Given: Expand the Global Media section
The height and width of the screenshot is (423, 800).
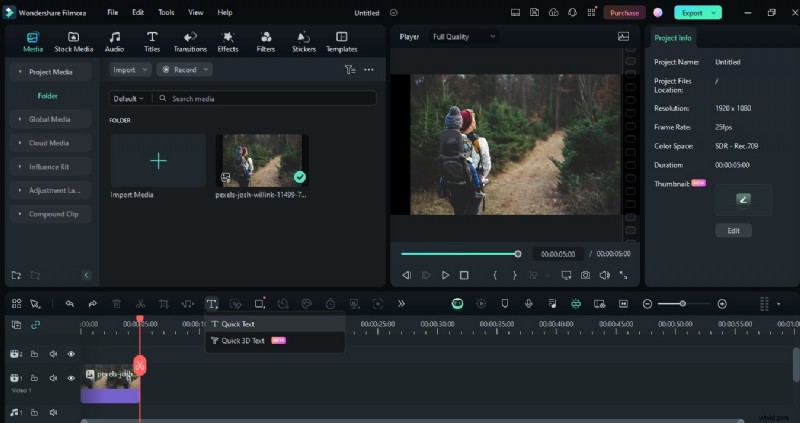Looking at the screenshot, I should tap(49, 119).
